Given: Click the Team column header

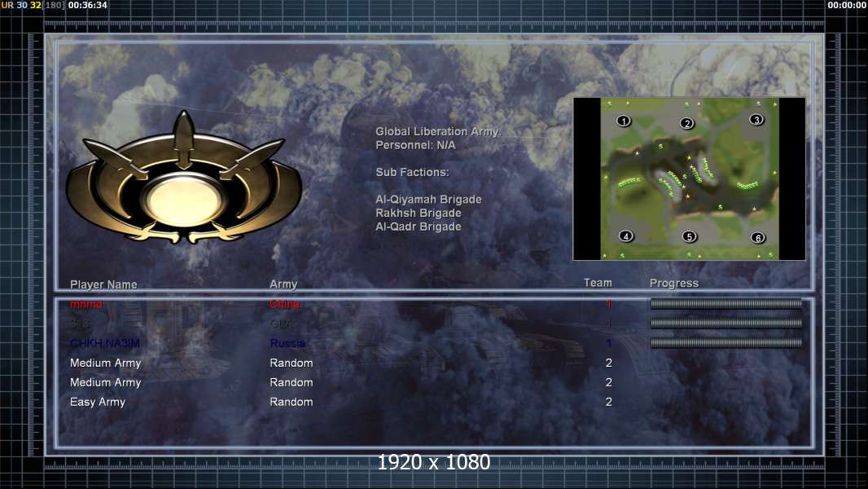Looking at the screenshot, I should point(598,283).
